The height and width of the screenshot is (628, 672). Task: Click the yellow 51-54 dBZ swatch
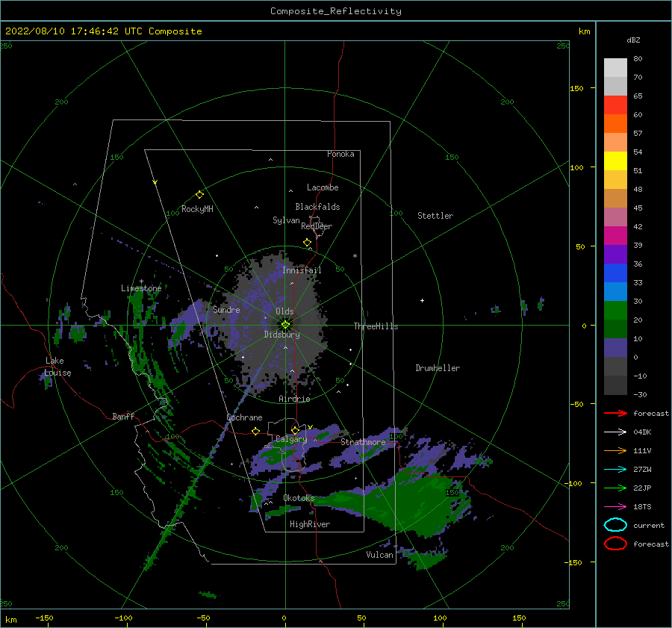click(615, 161)
